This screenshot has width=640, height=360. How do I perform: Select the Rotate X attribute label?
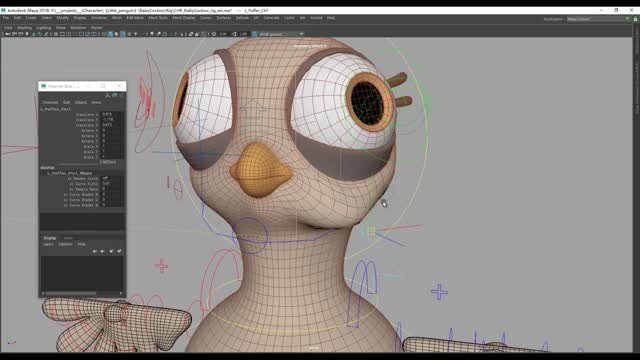(x=89, y=131)
